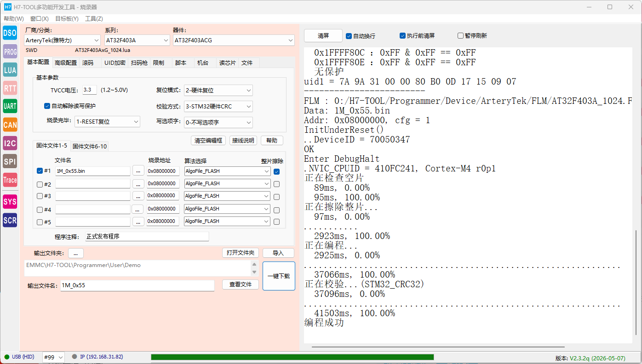Screen dimensions: 642x364
Task: Enable firmware file #5 checkbox
Action: click(x=40, y=222)
